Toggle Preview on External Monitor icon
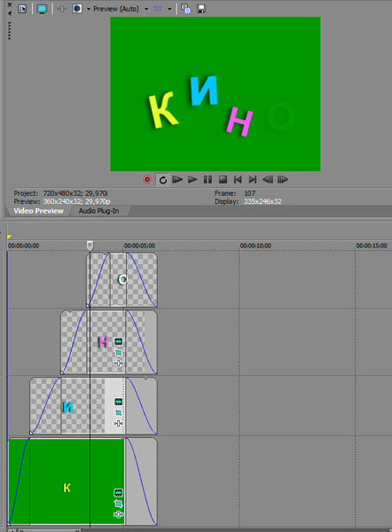This screenshot has height=532, width=392. 42,9
